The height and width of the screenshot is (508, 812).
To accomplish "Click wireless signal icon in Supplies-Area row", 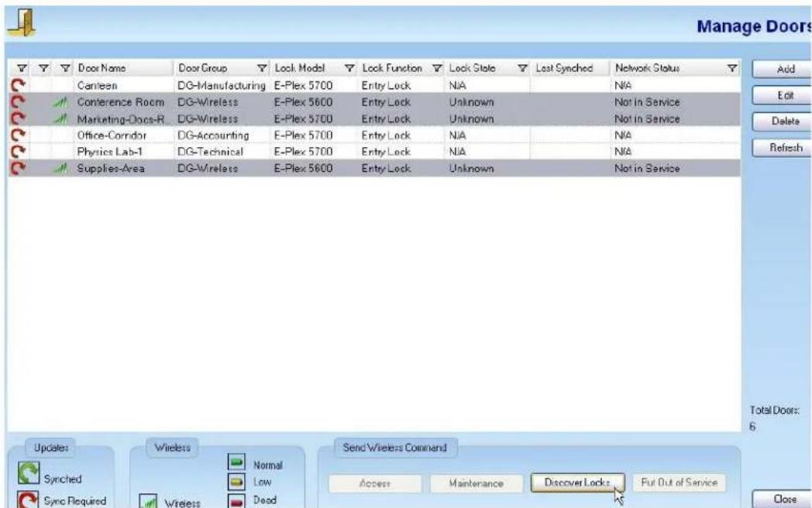I will [60, 168].
